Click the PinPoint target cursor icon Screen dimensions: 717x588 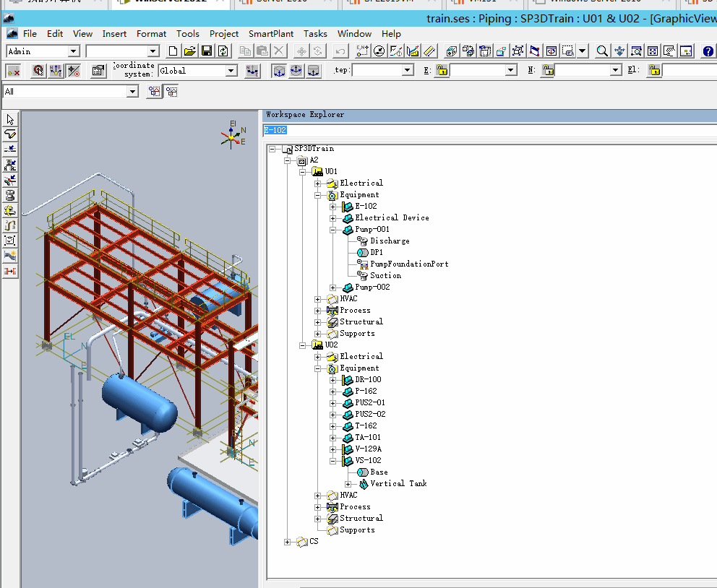(x=38, y=71)
